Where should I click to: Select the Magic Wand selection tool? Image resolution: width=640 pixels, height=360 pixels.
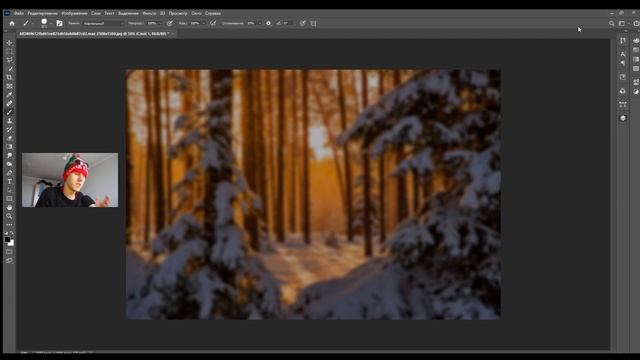pos(9,69)
